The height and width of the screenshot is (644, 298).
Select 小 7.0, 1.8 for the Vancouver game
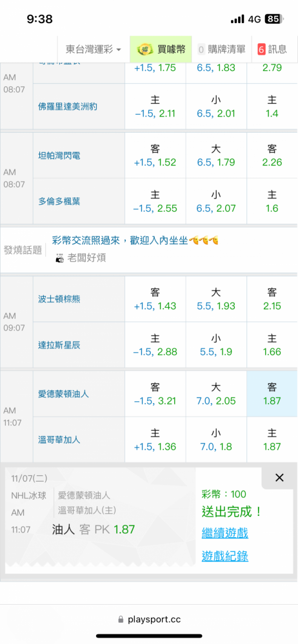216,439
